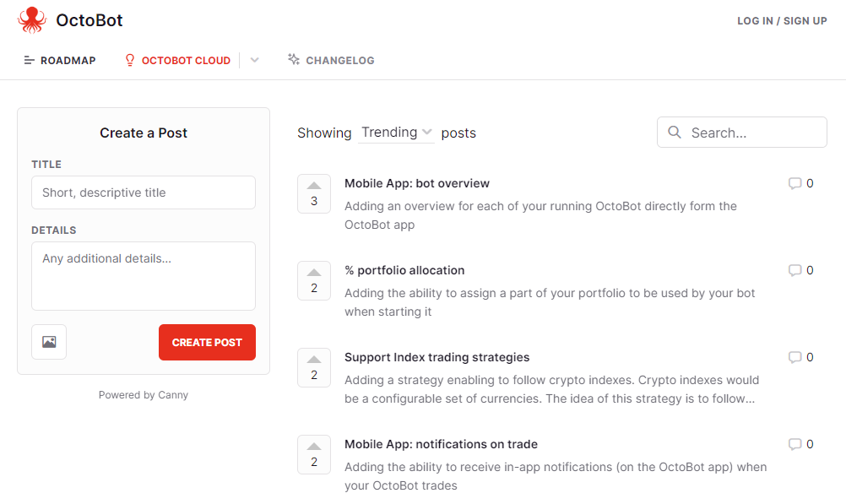The image size is (846, 504).
Task: Focus the post Title input field
Action: pyautogui.click(x=144, y=192)
